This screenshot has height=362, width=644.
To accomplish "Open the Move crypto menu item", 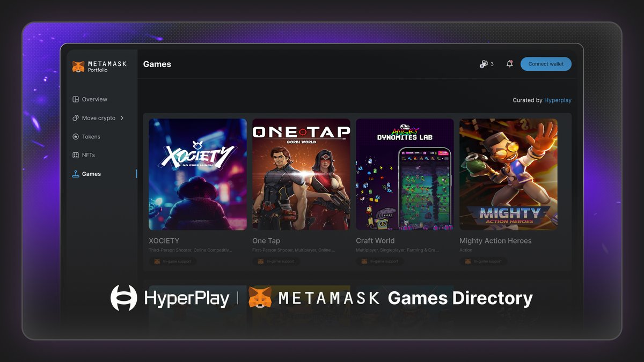I will [99, 118].
